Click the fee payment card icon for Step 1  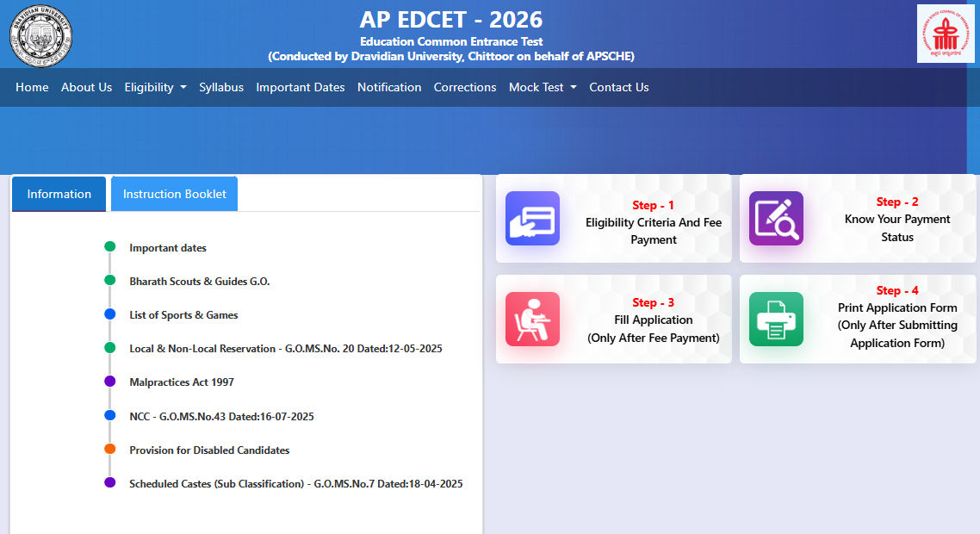pyautogui.click(x=532, y=218)
